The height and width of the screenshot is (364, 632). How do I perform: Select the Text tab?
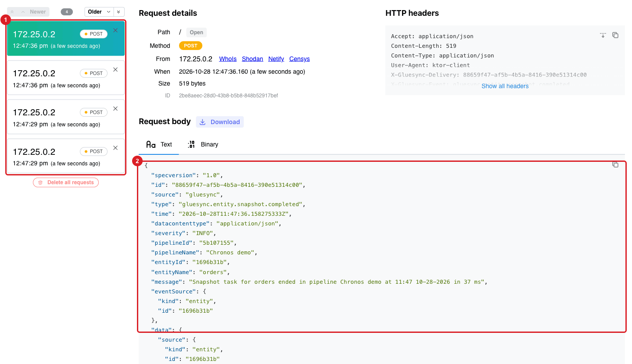pyautogui.click(x=159, y=144)
